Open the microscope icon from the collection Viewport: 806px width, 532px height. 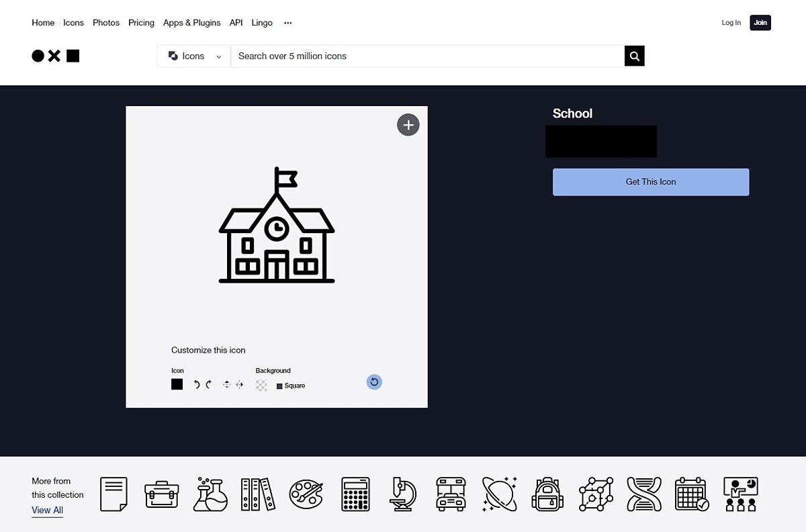tap(404, 494)
